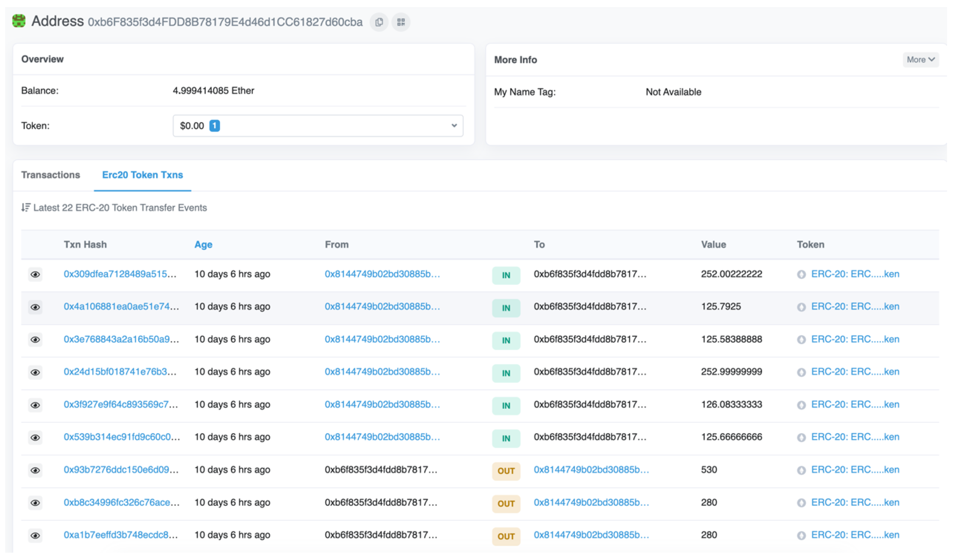Select the Erc20 Token Txns tab
The height and width of the screenshot is (560, 953).
point(142,175)
